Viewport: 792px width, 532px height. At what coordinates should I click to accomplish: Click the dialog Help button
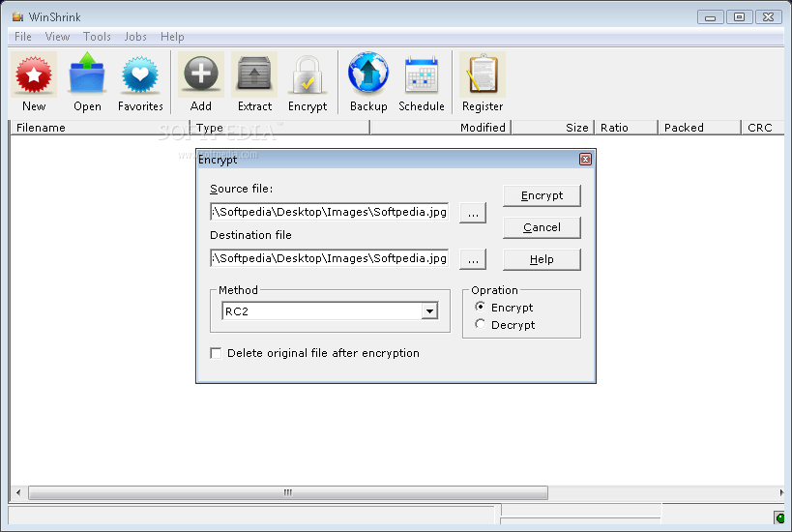tap(542, 259)
